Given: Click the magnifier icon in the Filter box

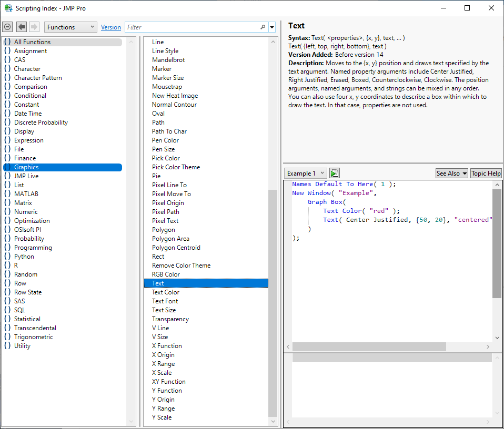Looking at the screenshot, I should [263, 27].
